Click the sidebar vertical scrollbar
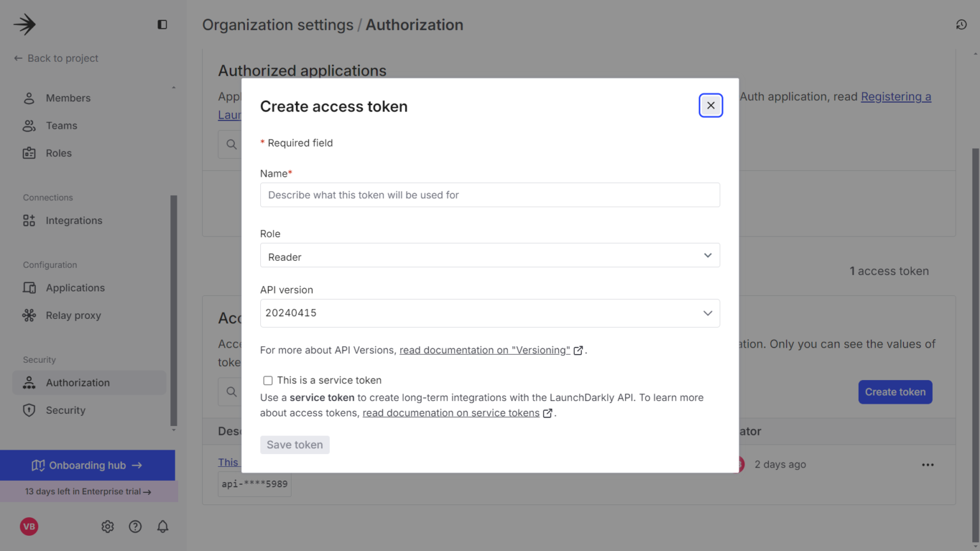The width and height of the screenshot is (980, 551). (x=174, y=310)
